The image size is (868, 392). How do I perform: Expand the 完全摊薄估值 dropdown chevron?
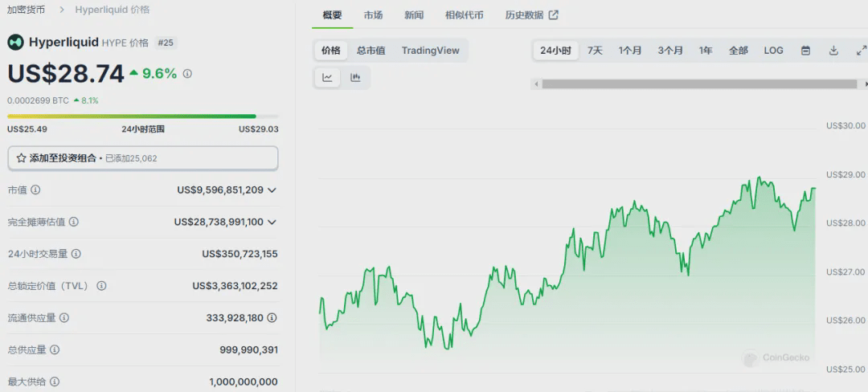(272, 222)
